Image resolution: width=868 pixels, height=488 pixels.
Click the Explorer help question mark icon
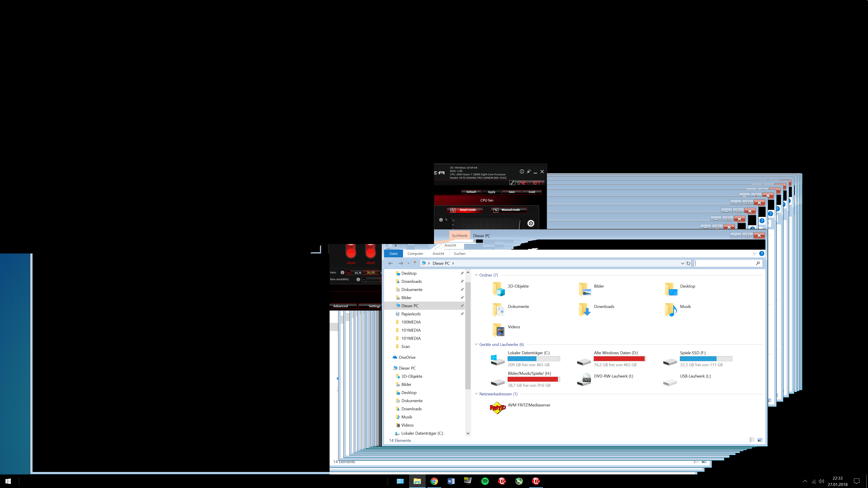(x=762, y=253)
